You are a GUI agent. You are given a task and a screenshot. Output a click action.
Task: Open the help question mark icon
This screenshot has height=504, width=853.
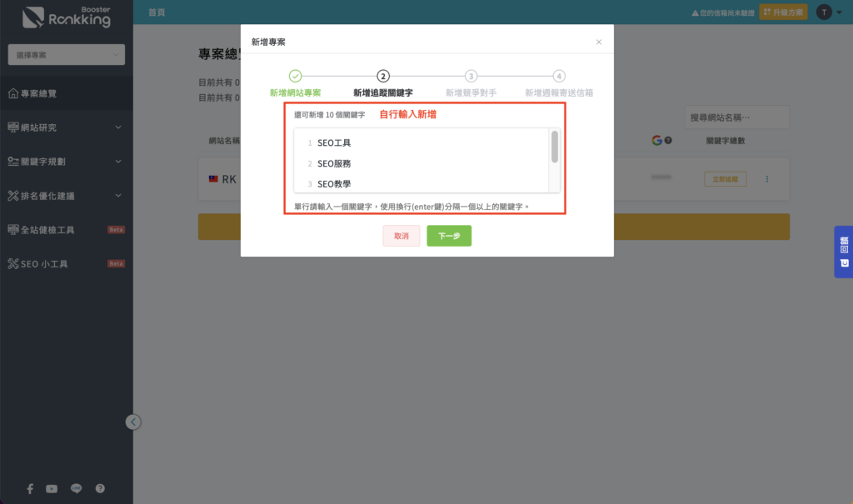click(100, 489)
